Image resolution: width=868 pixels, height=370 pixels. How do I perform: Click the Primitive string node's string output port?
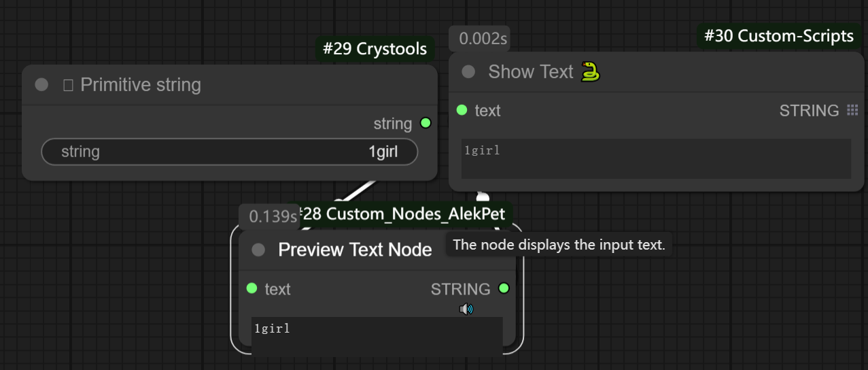point(426,123)
